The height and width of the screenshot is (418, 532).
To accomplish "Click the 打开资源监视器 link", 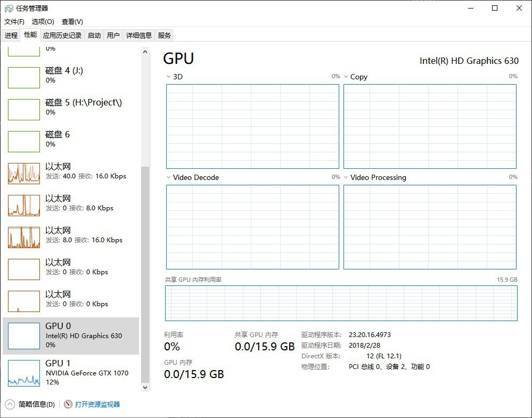I will pyautogui.click(x=97, y=404).
